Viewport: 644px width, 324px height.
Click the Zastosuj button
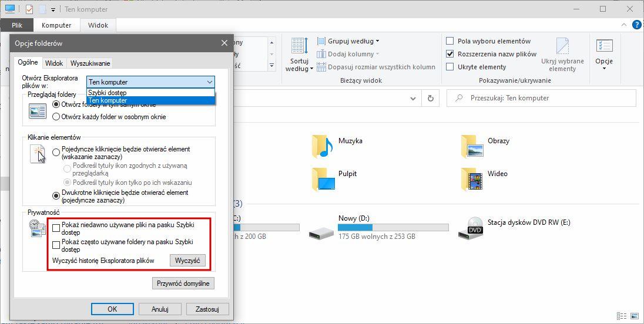coord(207,309)
